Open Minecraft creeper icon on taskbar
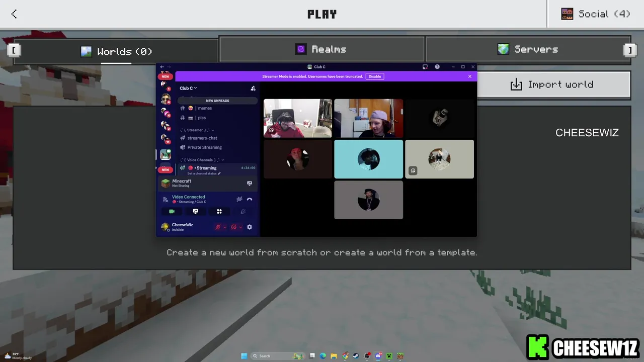 pyautogui.click(x=389, y=356)
